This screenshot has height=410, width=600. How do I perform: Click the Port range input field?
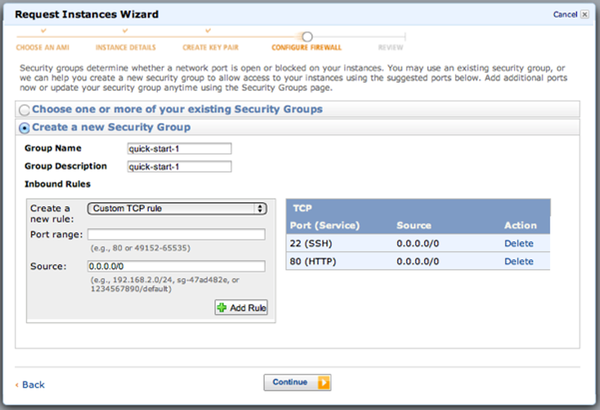(x=176, y=234)
